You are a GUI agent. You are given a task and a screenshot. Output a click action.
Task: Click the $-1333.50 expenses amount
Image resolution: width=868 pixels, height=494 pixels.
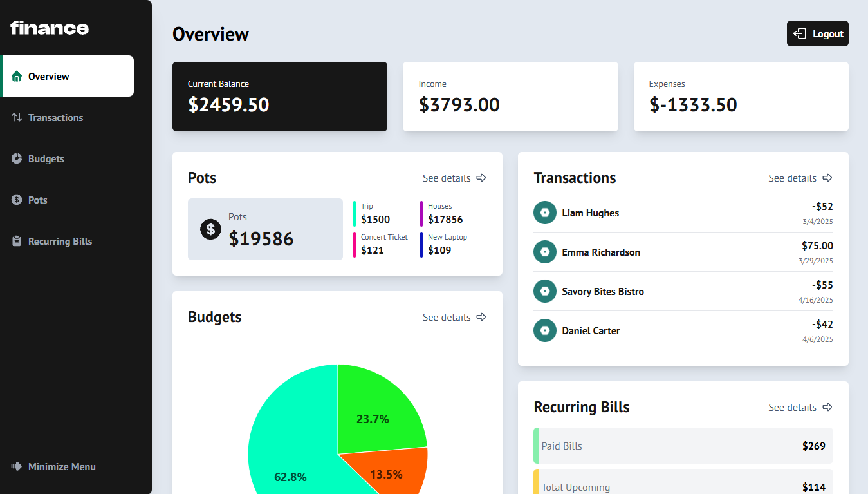click(693, 105)
